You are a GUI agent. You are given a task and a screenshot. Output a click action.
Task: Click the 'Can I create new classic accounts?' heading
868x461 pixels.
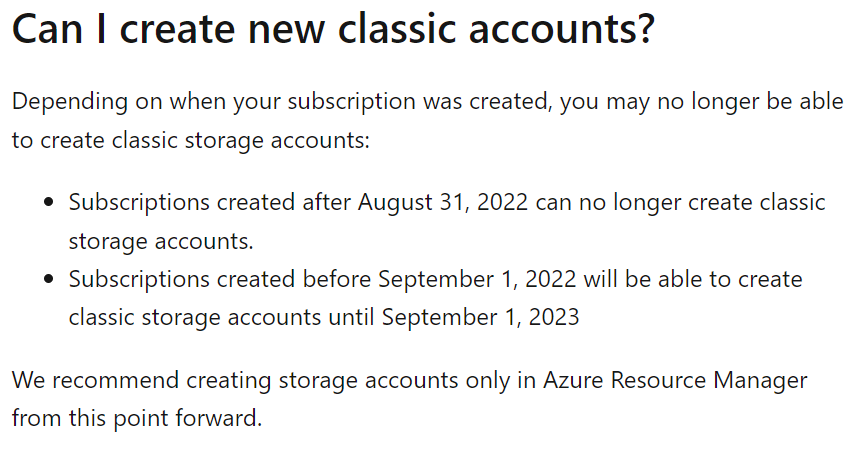[333, 29]
